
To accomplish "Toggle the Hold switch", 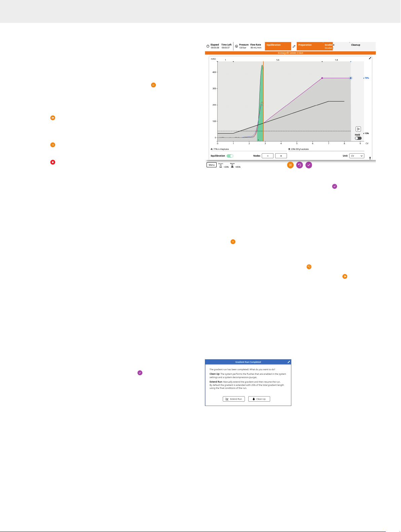I will [358, 138].
